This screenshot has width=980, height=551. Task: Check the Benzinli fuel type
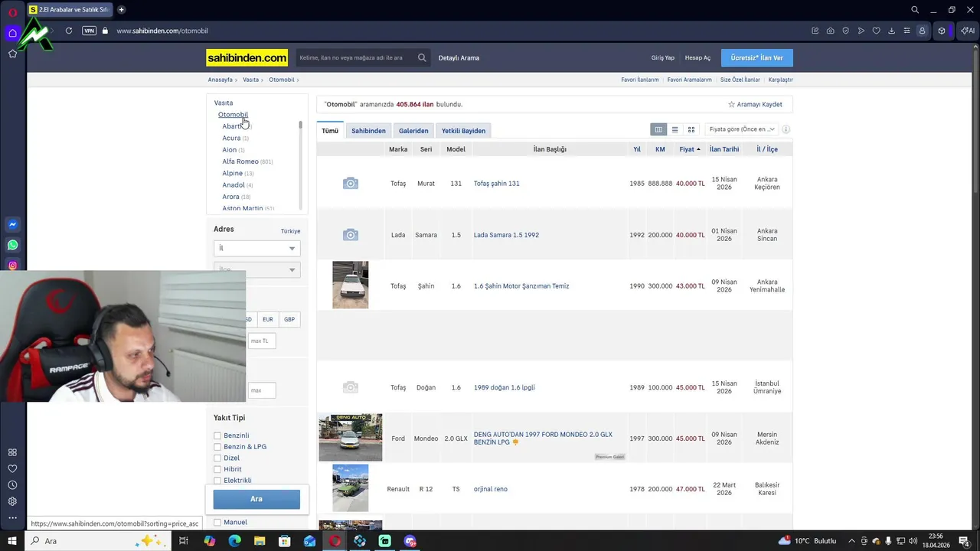(217, 435)
